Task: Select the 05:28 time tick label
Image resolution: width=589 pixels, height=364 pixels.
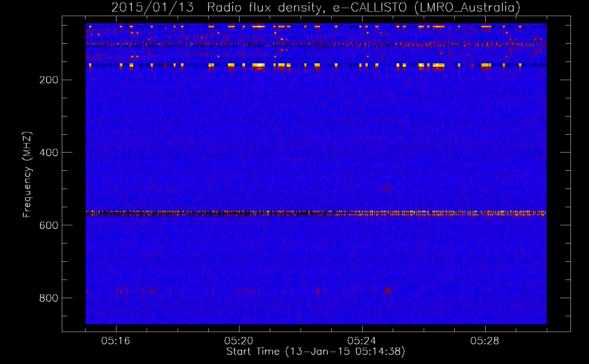Action: (x=485, y=341)
